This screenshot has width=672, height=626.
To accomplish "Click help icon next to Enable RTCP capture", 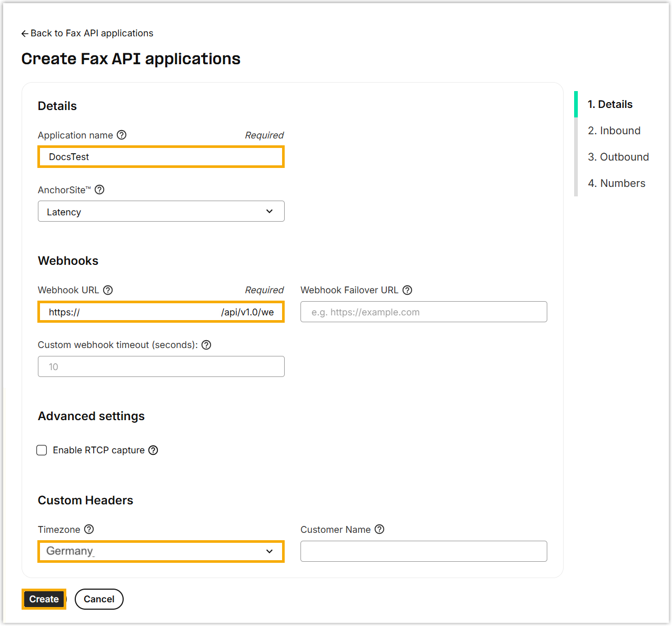I will [153, 450].
